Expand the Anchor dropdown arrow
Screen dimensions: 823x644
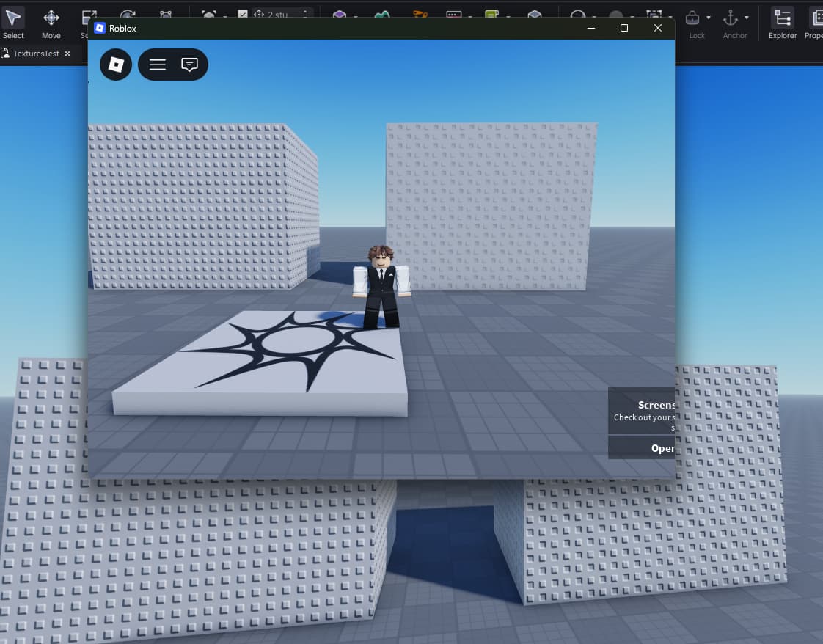747,18
